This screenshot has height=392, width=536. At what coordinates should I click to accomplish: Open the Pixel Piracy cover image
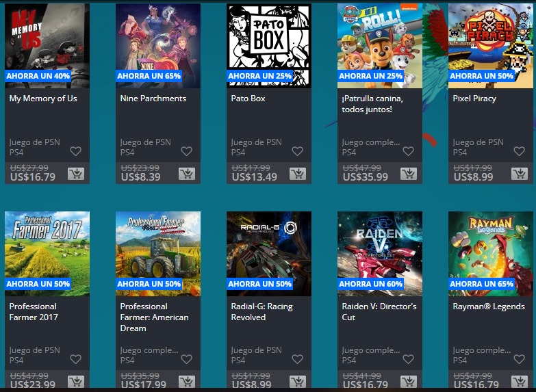tap(491, 46)
